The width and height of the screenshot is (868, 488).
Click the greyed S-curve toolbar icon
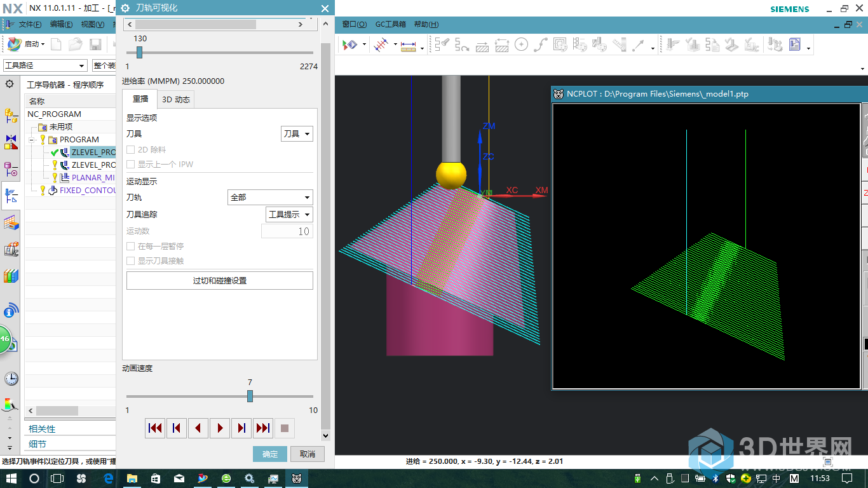pos(541,44)
